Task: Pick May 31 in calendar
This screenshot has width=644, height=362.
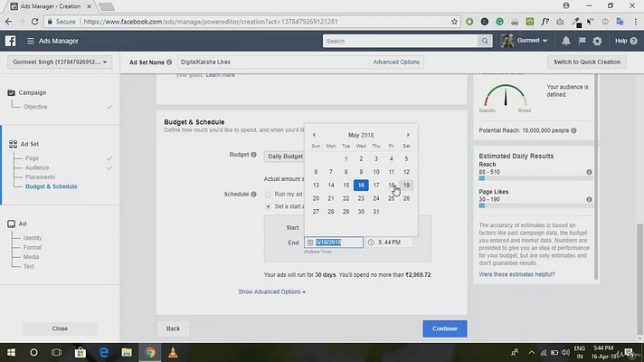Action: tap(375, 211)
